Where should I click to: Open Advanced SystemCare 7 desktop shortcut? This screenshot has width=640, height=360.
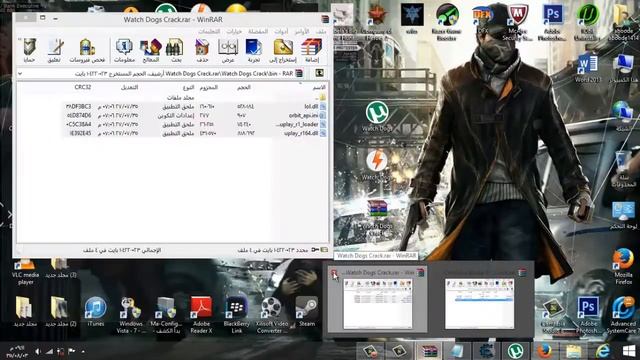click(623, 315)
